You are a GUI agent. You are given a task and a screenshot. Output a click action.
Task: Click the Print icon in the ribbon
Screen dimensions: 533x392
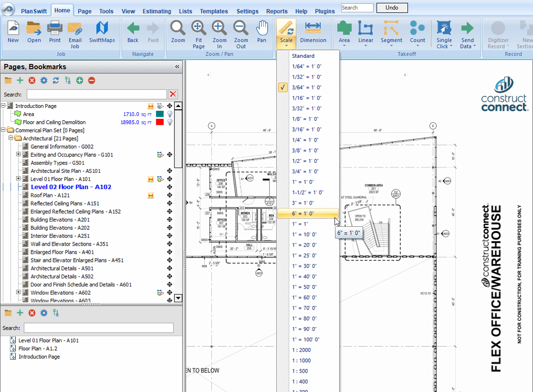point(55,28)
